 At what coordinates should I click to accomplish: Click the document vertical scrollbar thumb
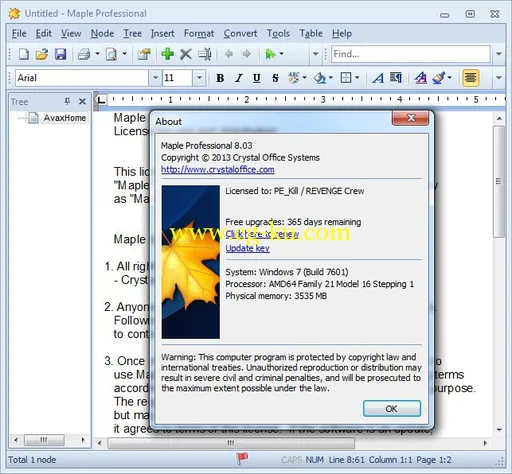point(499,182)
